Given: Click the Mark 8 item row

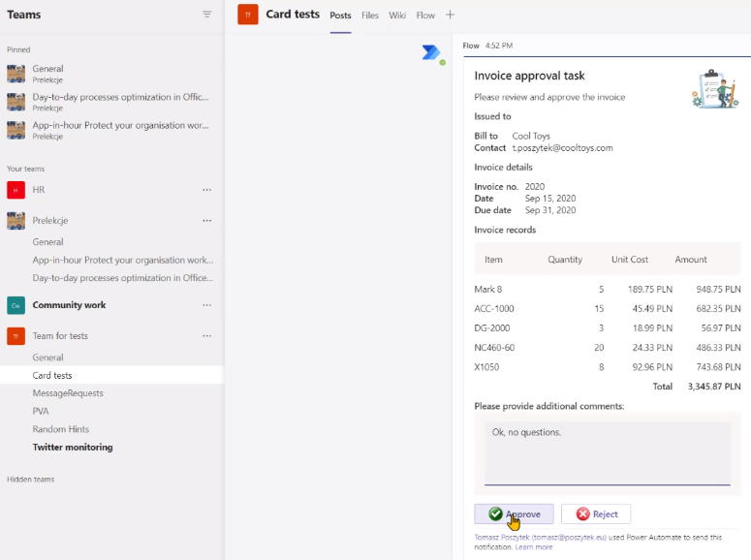Looking at the screenshot, I should point(608,290).
